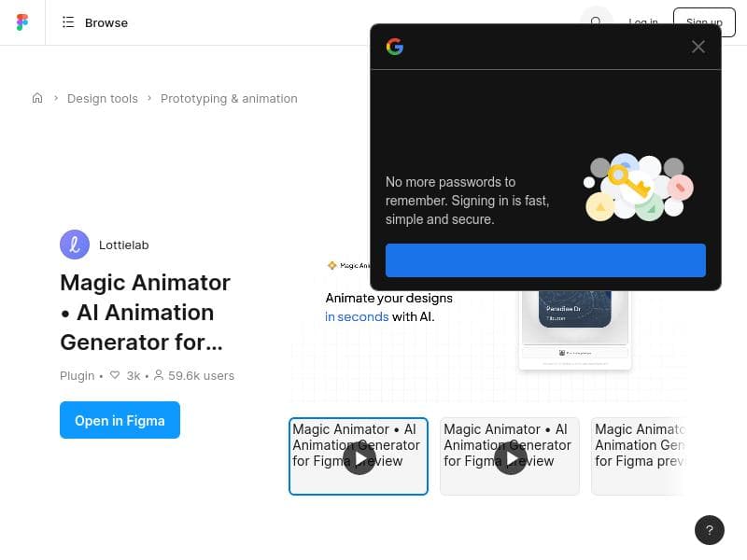
Task: Open the Lottielab creator profile link
Action: 124,245
